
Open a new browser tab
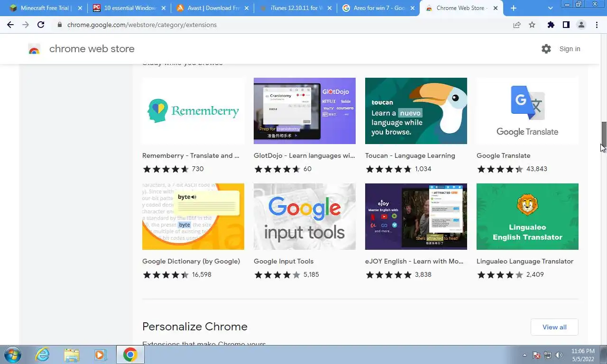[514, 8]
